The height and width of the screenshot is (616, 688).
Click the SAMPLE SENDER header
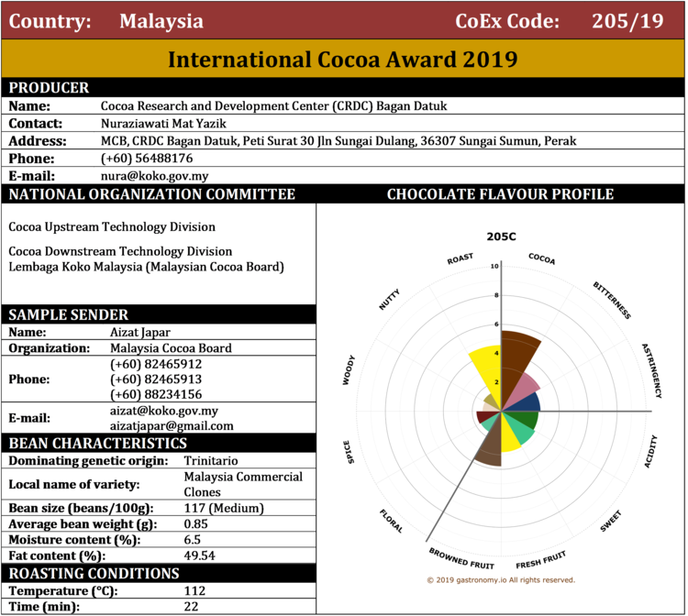(69, 314)
